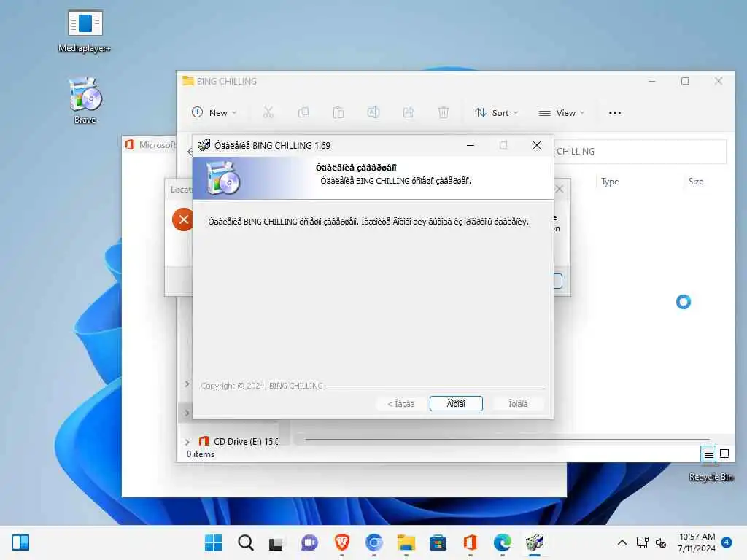The image size is (747, 560).
Task: Click the Copy icon in Explorer toolbar
Action: tap(303, 112)
